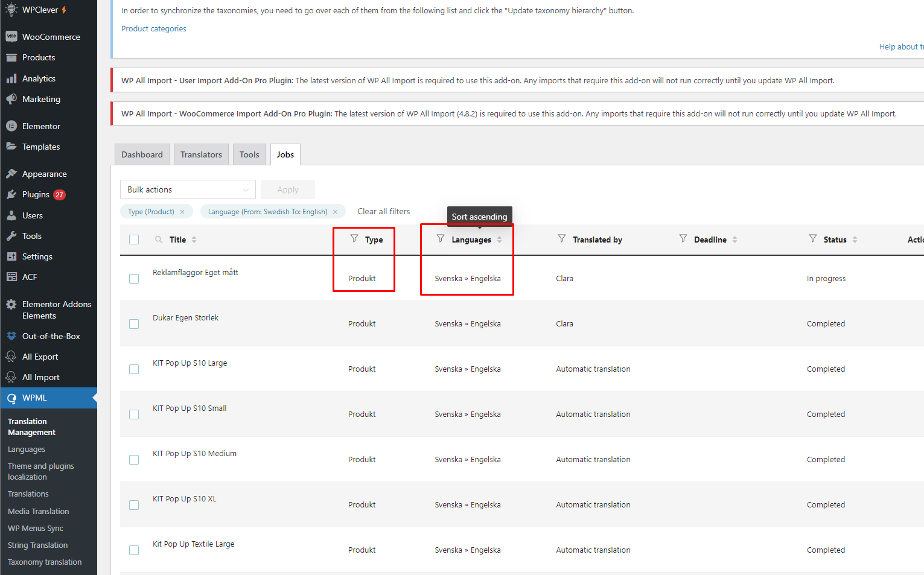Open the Languages column filter funnel
Screen dimensions: 924x575
tap(441, 238)
